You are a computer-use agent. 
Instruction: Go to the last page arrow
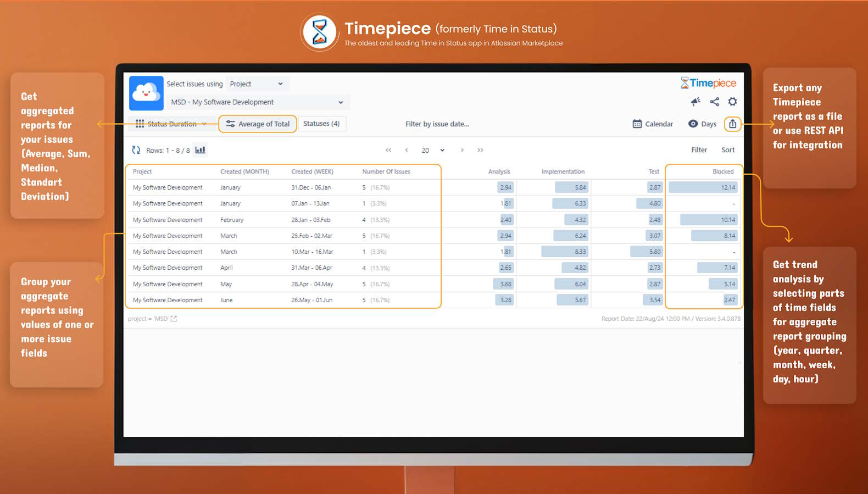(480, 150)
